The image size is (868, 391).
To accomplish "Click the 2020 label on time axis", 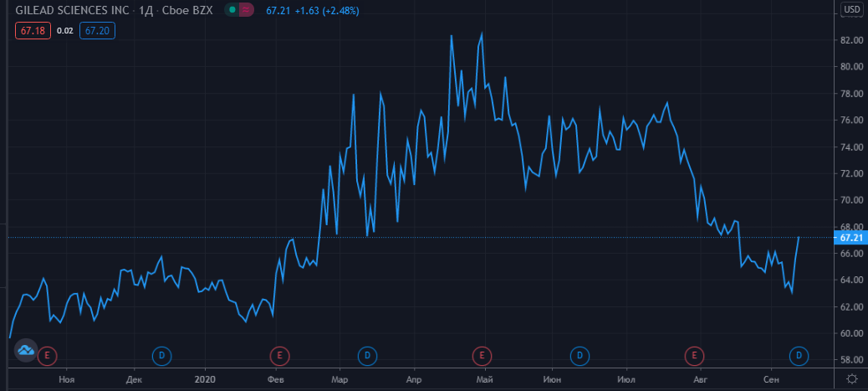I will pos(205,380).
